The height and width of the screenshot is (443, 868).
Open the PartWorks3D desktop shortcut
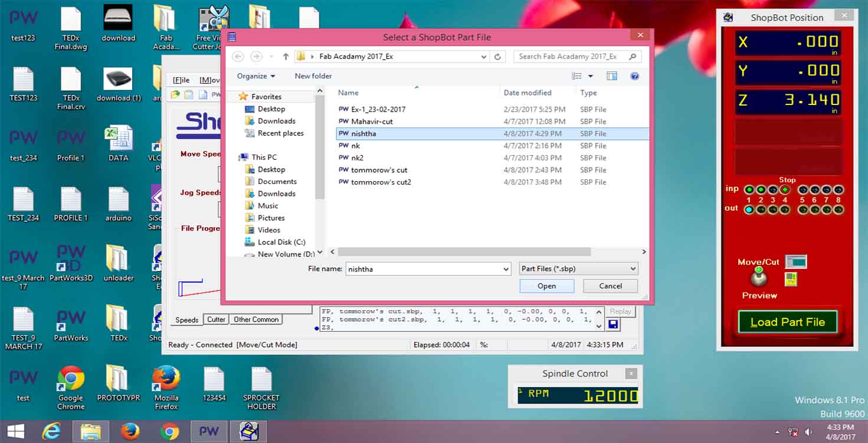click(x=71, y=264)
